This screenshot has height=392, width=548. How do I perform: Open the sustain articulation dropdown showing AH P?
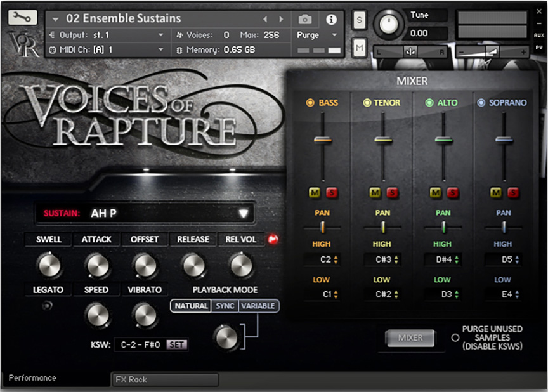click(x=243, y=213)
